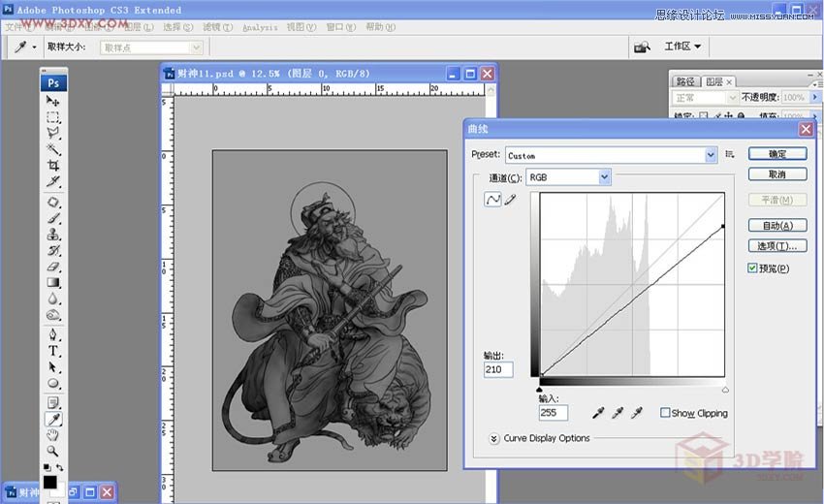Select the Magic Wand tool
The image size is (824, 504).
tap(53, 149)
